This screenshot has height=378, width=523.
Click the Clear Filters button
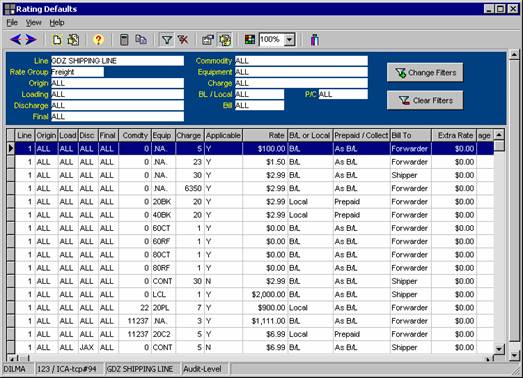[x=425, y=100]
